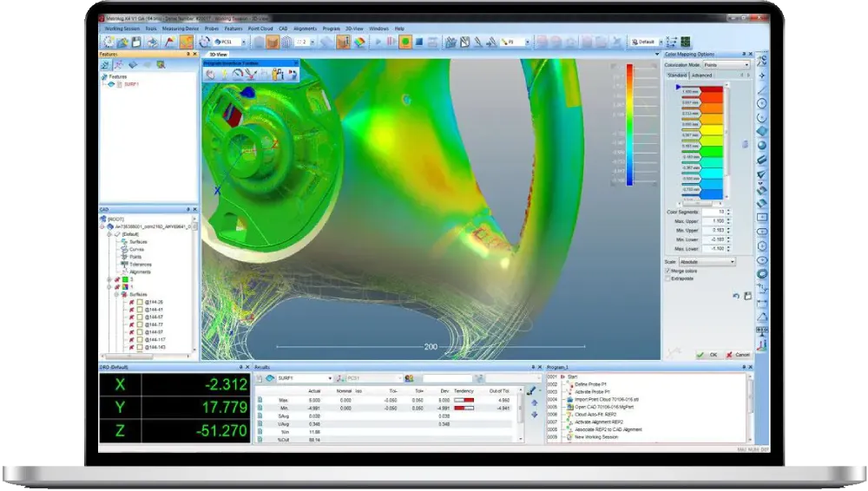The width and height of the screenshot is (868, 491).
Task: Open the Point Cloud menu
Action: click(x=260, y=29)
